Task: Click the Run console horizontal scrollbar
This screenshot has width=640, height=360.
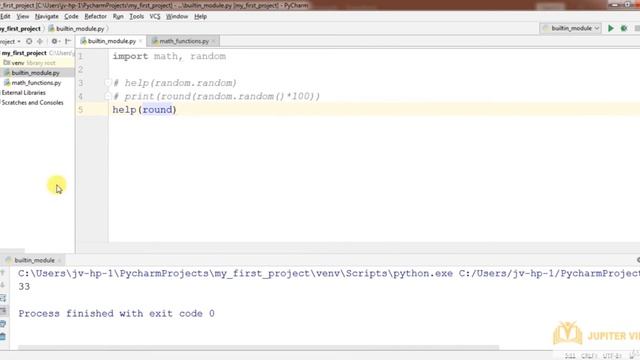Action: click(258, 348)
